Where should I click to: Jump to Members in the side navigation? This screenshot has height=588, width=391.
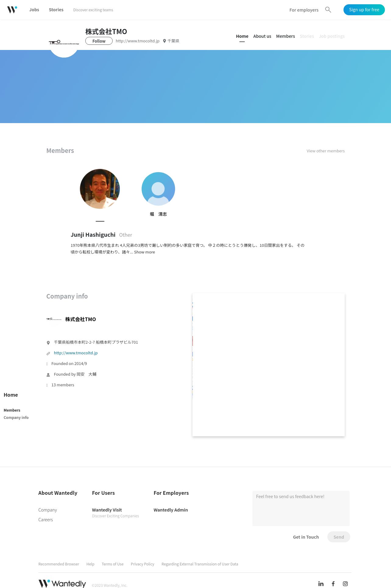(12, 410)
